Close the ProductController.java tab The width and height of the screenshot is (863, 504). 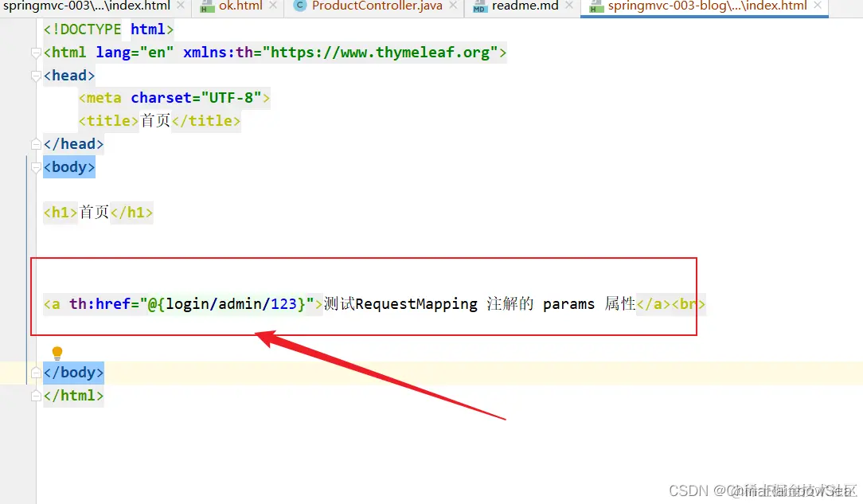(x=453, y=6)
